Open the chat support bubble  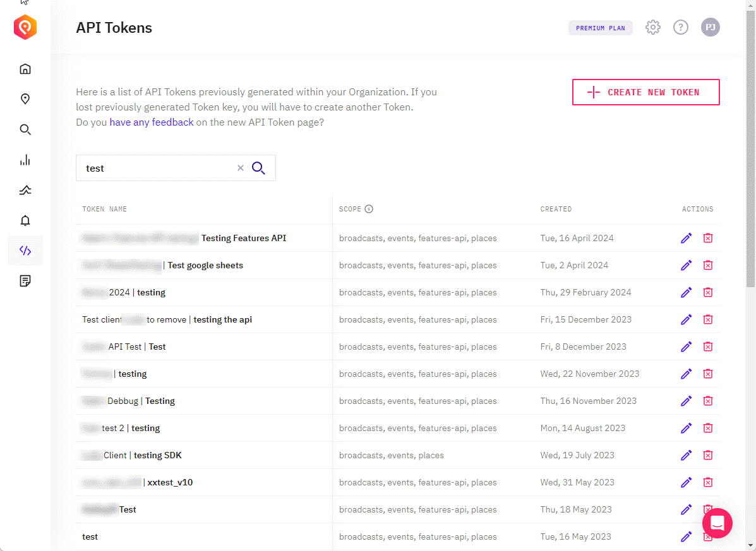717,523
